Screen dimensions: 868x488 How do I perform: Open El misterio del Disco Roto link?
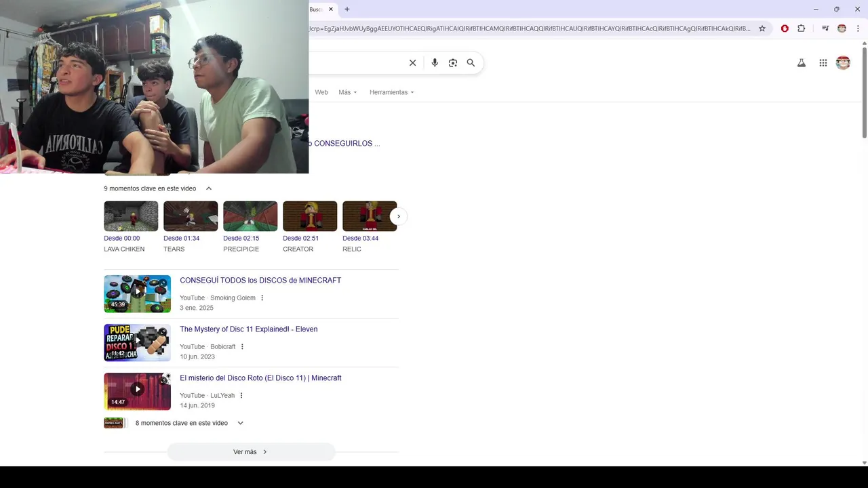pos(260,378)
